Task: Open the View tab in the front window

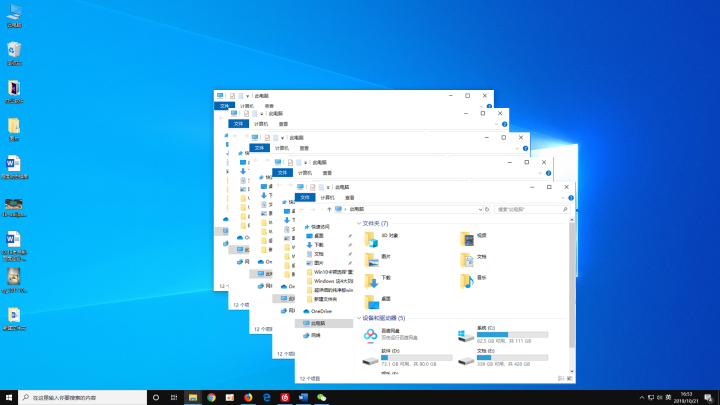Action: click(x=349, y=197)
